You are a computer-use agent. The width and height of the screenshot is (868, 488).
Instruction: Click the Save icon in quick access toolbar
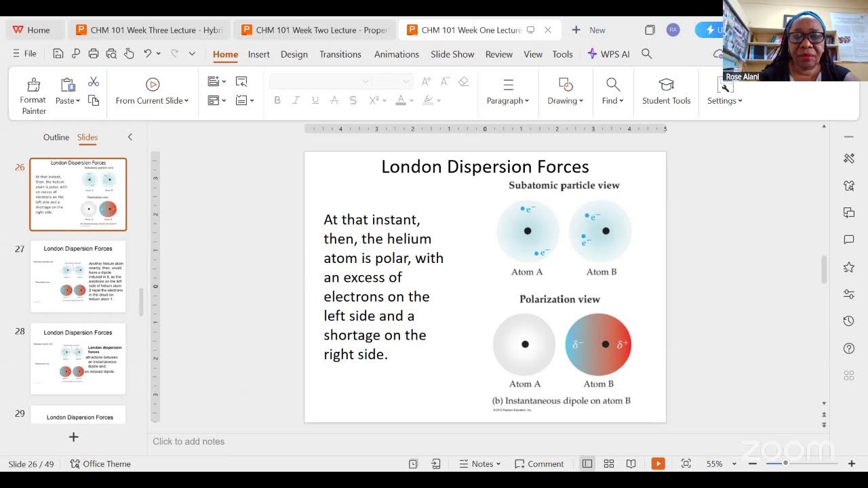(x=58, y=54)
